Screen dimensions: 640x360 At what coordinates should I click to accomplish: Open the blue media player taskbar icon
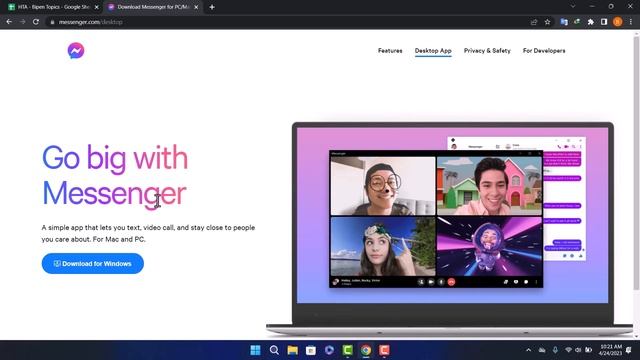329,350
